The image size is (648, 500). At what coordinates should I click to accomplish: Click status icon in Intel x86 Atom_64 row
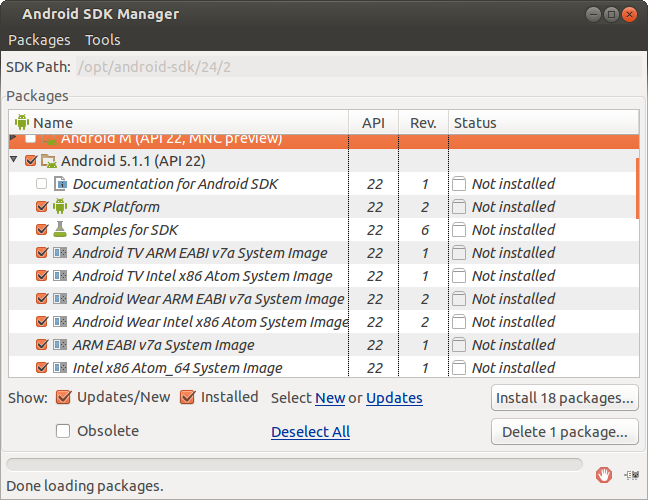coord(459,367)
